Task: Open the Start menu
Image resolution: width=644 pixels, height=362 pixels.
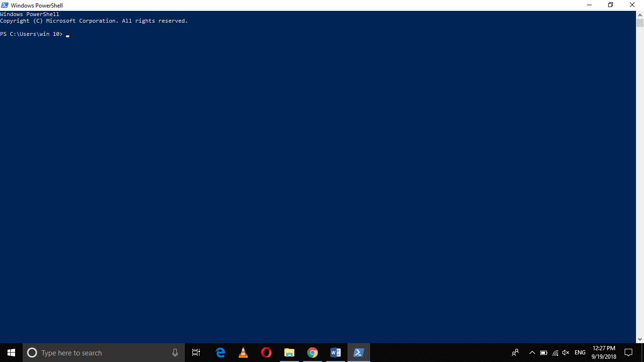Action: (10, 352)
